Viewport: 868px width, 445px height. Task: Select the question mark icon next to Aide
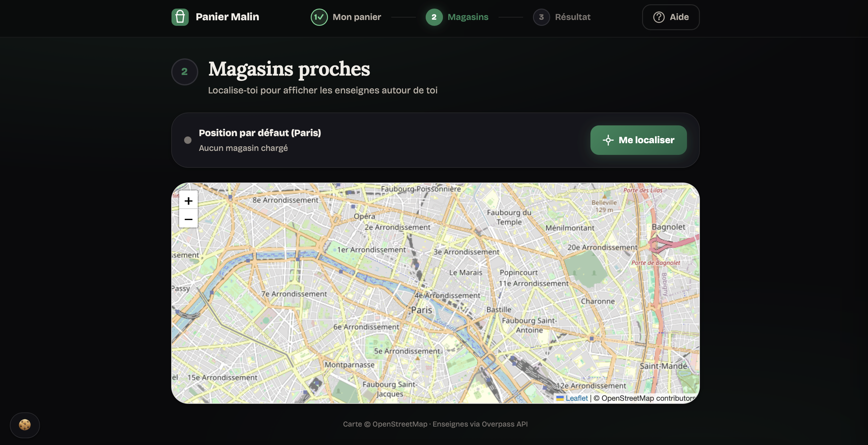click(x=659, y=17)
